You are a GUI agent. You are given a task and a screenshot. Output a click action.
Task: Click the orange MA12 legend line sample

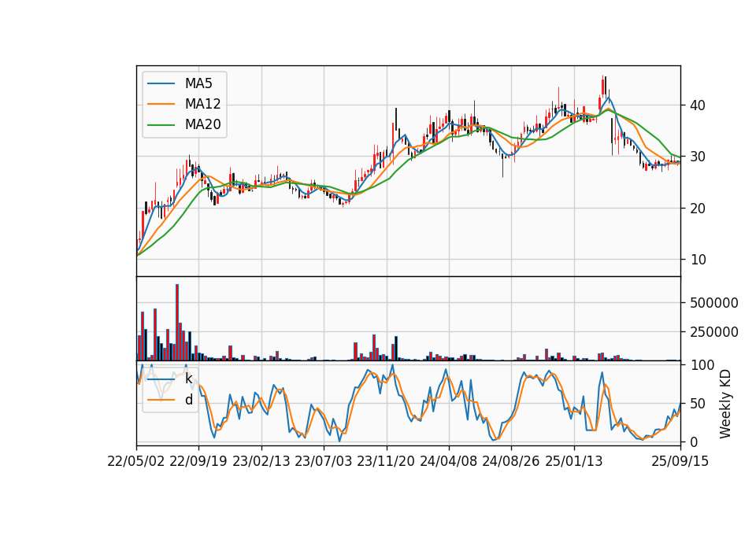click(x=161, y=104)
